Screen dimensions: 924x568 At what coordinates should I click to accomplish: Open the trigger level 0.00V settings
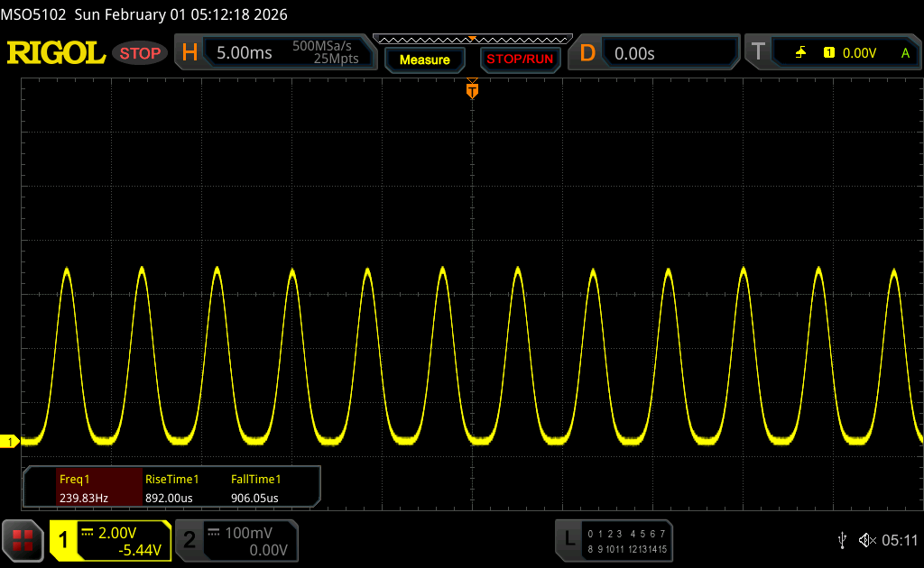point(858,53)
